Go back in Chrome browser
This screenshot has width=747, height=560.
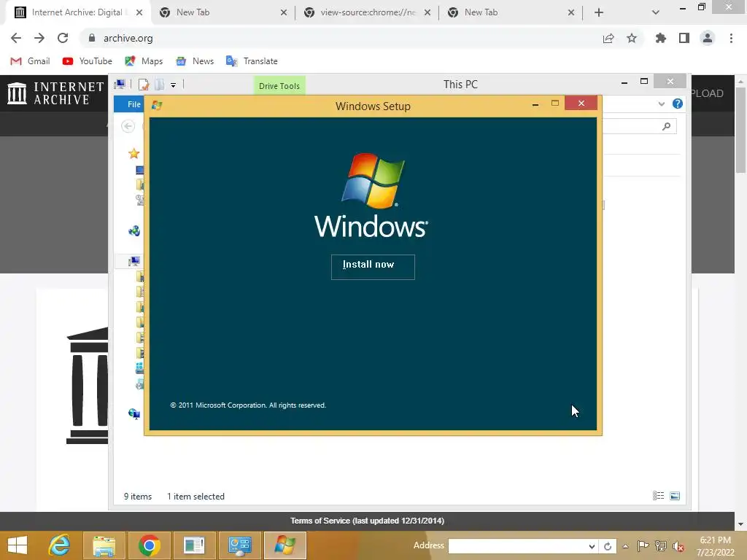[16, 38]
